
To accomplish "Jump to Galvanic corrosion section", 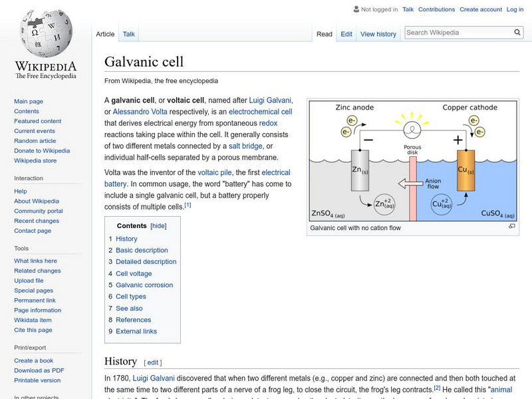I will (144, 285).
